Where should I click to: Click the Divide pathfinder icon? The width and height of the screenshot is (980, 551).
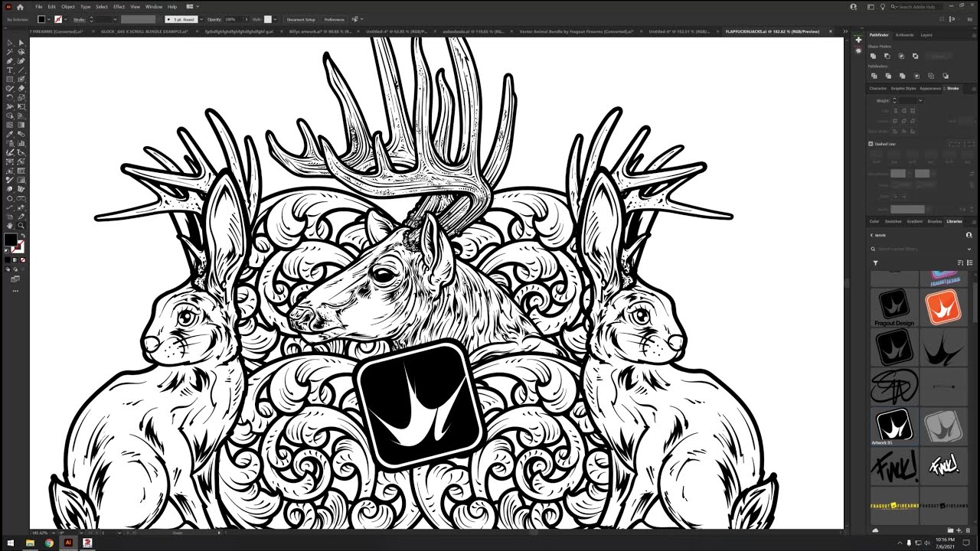tap(874, 76)
